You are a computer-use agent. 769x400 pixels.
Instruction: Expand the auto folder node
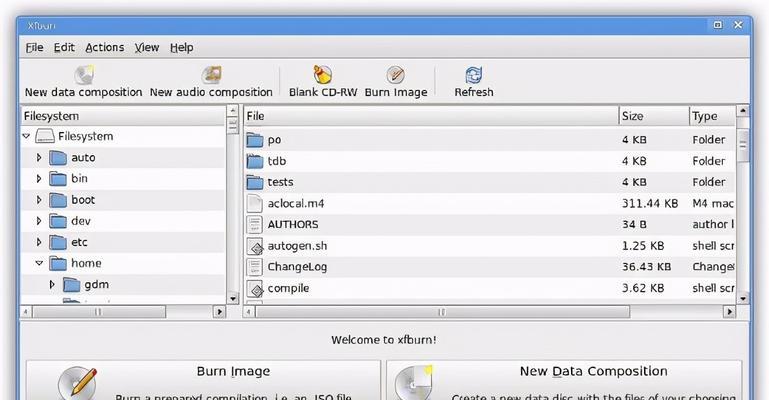click(x=39, y=158)
